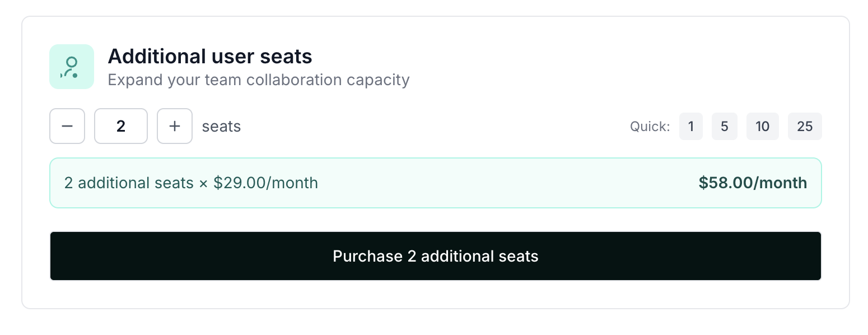
Task: Pick the 25 seats quick option
Action: [x=805, y=127]
